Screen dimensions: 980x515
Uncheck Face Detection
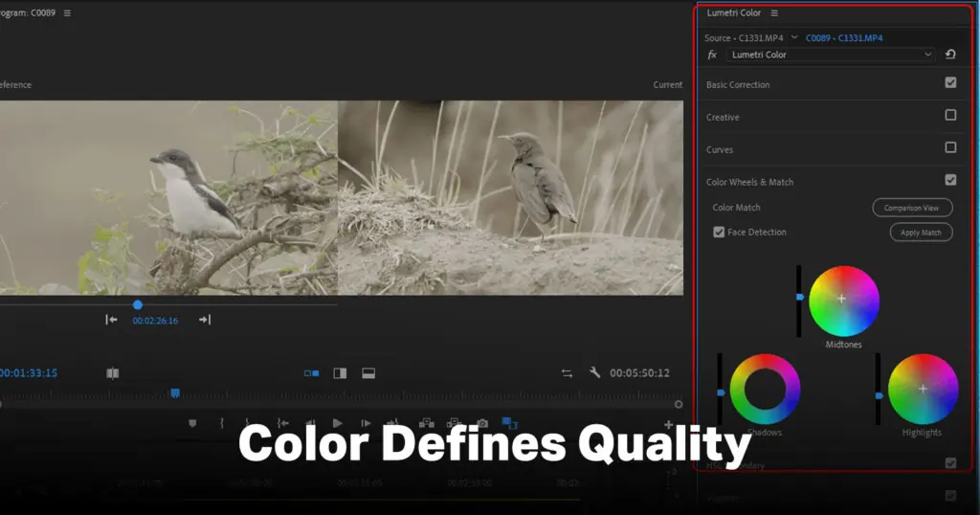click(719, 233)
